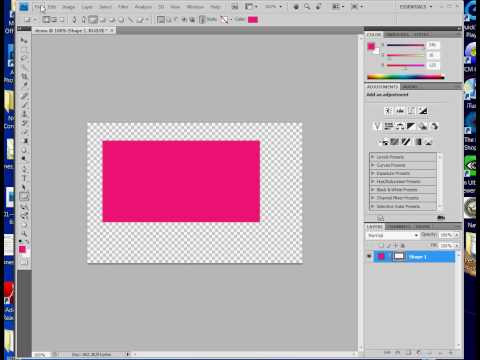Toggle lock position in Layers panel
The height and width of the screenshot is (360, 480).
pyautogui.click(x=396, y=246)
